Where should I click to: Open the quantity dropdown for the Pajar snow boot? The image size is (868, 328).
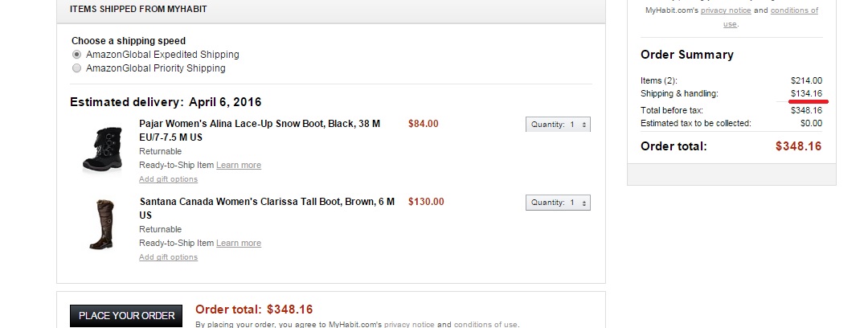(x=558, y=125)
